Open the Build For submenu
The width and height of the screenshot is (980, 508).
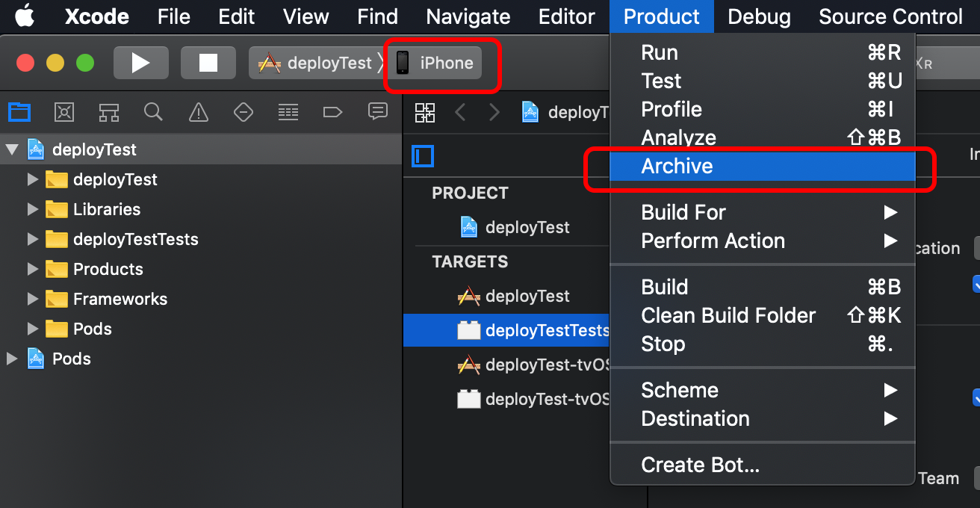(x=763, y=212)
